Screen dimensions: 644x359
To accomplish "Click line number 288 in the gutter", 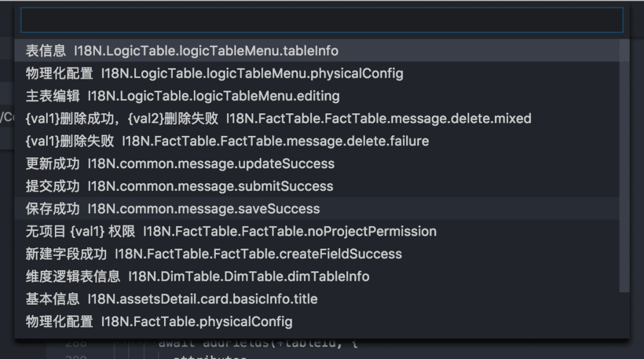I will tap(76, 343).
